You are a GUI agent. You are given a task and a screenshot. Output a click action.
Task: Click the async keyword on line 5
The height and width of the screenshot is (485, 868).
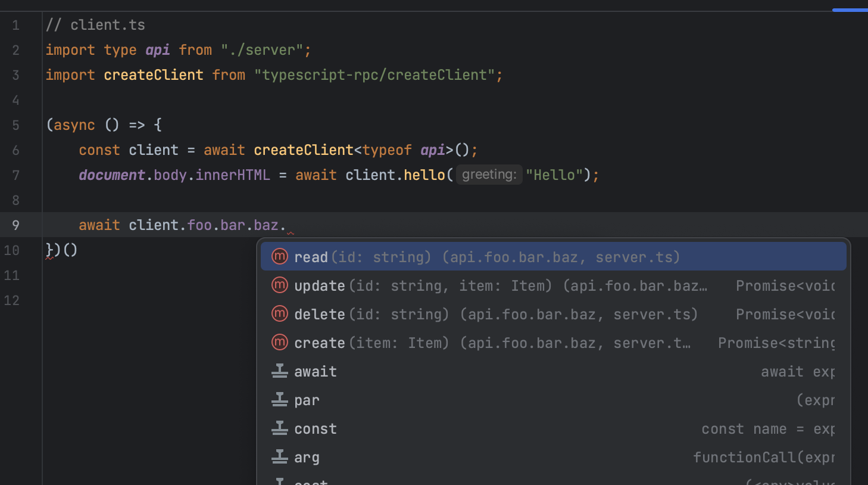74,125
